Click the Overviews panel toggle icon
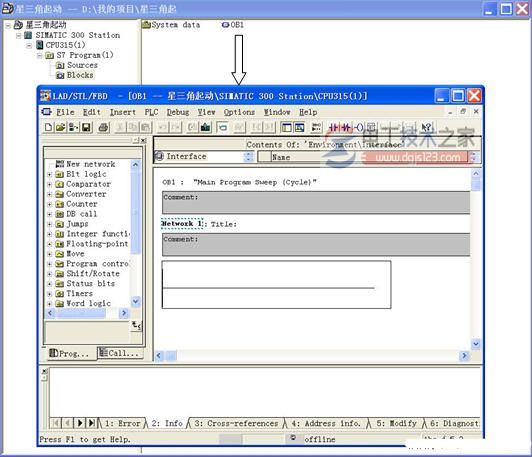This screenshot has width=532, height=457. pyautogui.click(x=287, y=128)
